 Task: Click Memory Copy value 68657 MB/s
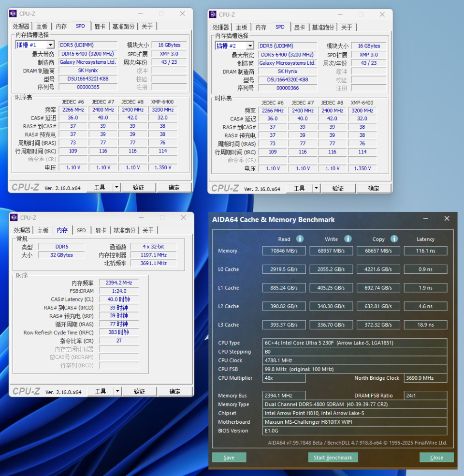click(x=378, y=251)
